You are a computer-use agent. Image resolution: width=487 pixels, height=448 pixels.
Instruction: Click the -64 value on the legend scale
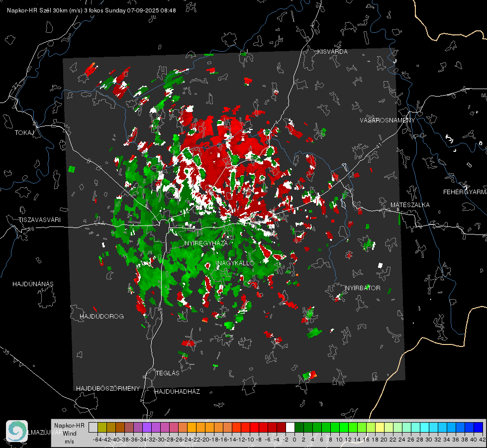pos(97,440)
